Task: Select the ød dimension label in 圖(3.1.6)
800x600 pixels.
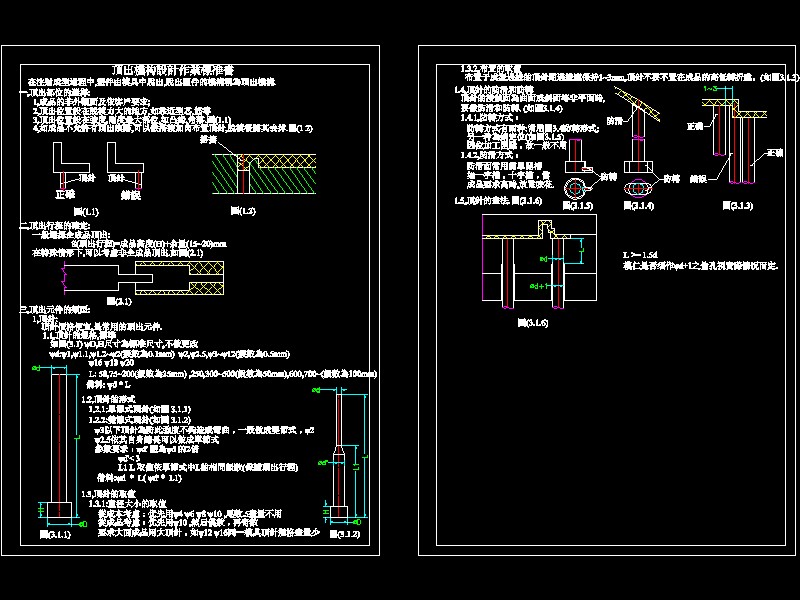Action: point(542,259)
